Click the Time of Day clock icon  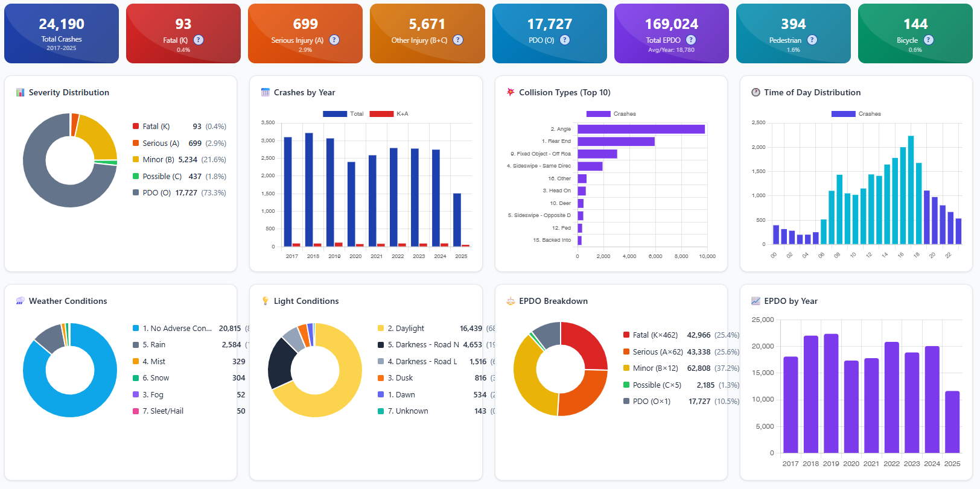[756, 92]
